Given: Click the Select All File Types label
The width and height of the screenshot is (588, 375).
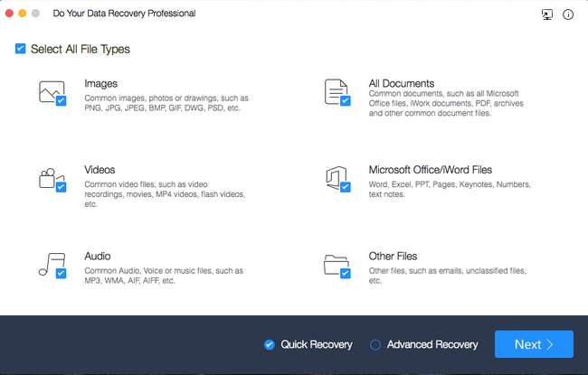Looking at the screenshot, I should pos(81,49).
